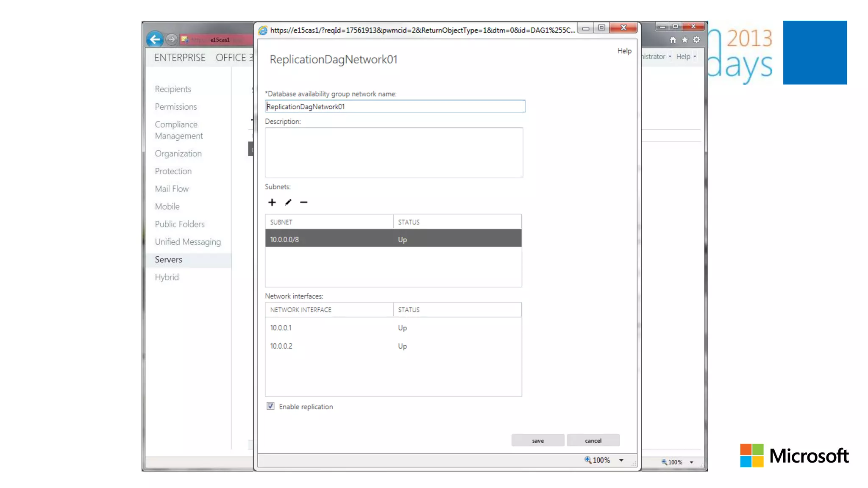Screen dimensions: 868x488
Task: Add a new subnet with plus icon
Action: (x=272, y=202)
